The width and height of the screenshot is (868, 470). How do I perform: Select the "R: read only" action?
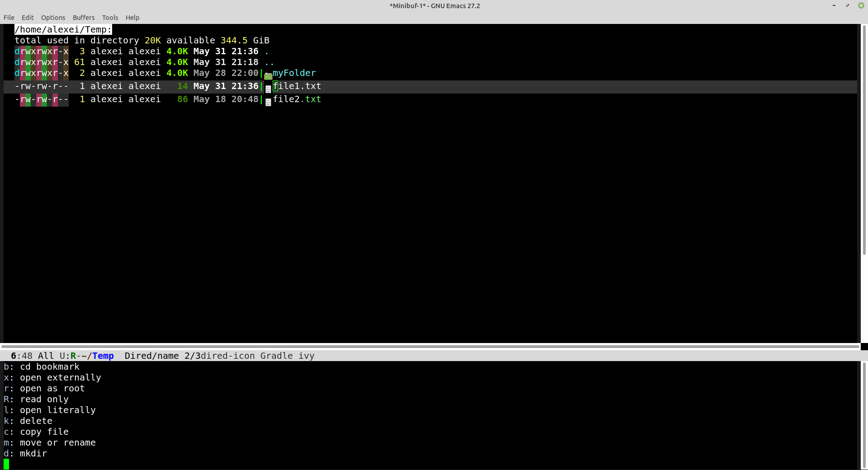36,399
